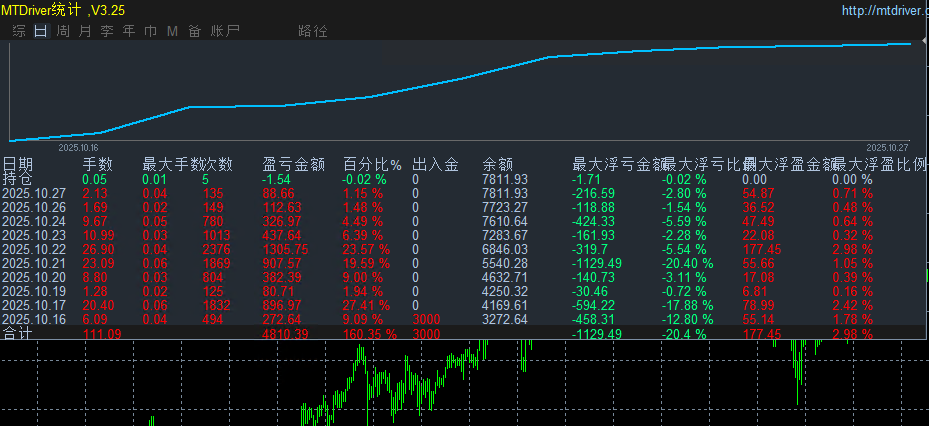Switch to the 账户 account tab
The height and width of the screenshot is (426, 929).
point(226,31)
